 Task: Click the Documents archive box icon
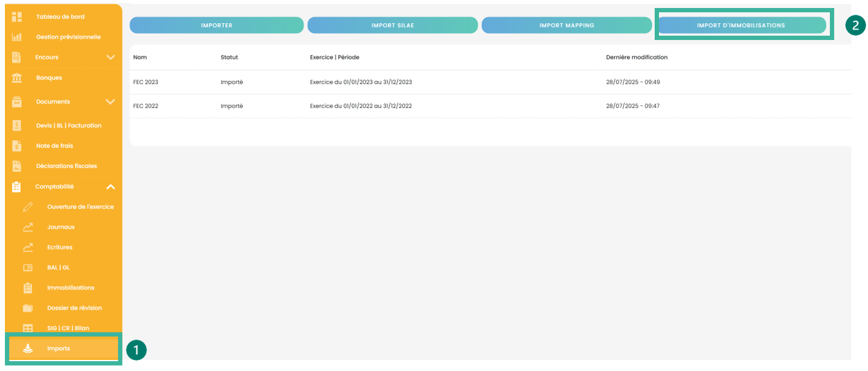[17, 102]
